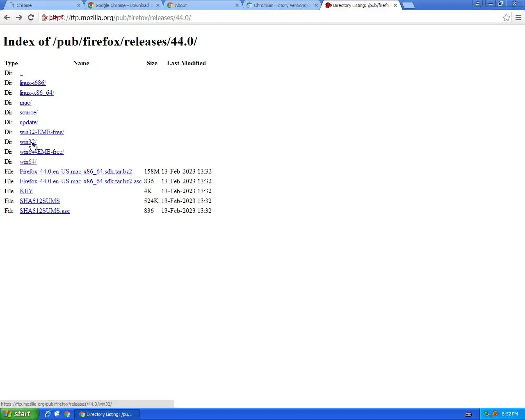Open the win64-EME-free/ directory

(42, 152)
